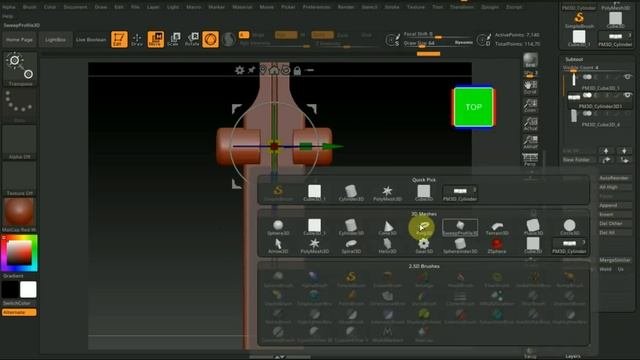
Task: Switch to Draw mode
Action: [x=137, y=40]
